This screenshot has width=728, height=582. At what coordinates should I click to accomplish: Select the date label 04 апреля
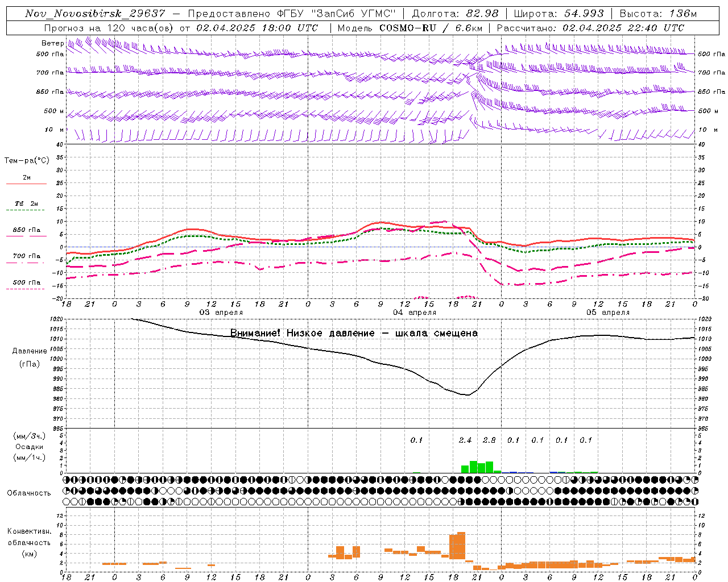coord(415,313)
